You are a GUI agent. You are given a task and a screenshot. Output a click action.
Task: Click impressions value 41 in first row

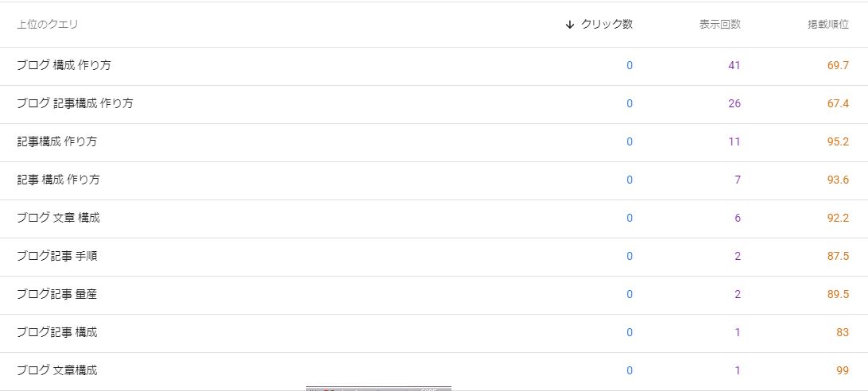tap(734, 65)
